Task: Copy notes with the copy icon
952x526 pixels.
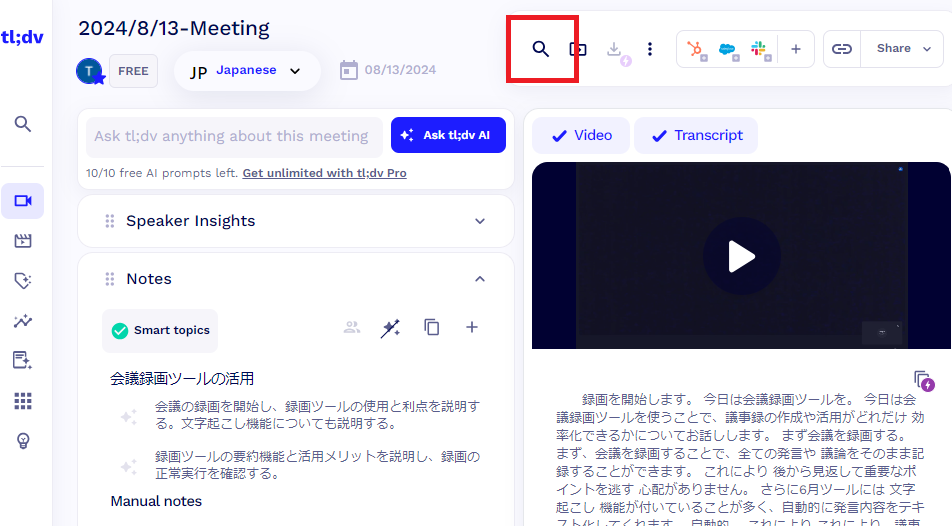Action: click(432, 327)
